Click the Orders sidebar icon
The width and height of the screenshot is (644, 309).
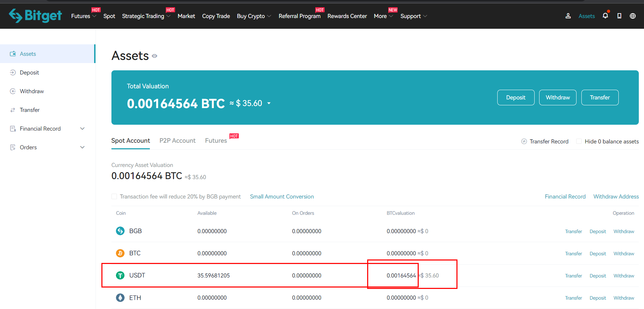13,147
